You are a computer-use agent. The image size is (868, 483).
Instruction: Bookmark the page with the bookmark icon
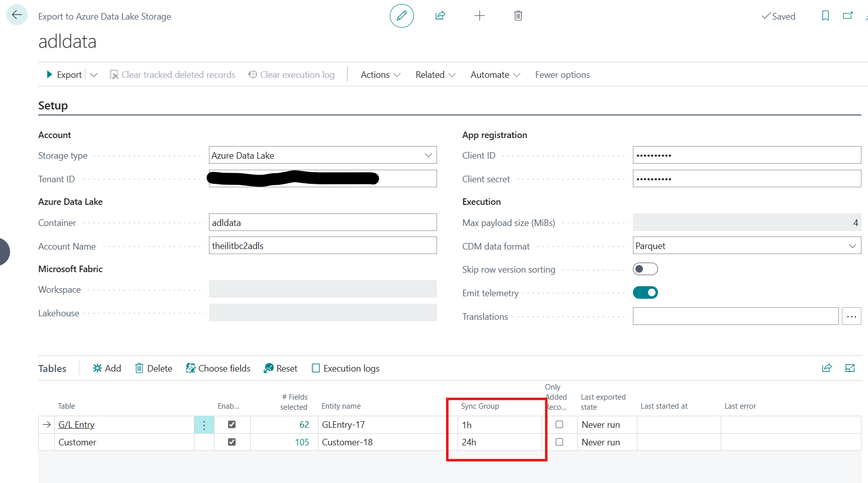[825, 16]
